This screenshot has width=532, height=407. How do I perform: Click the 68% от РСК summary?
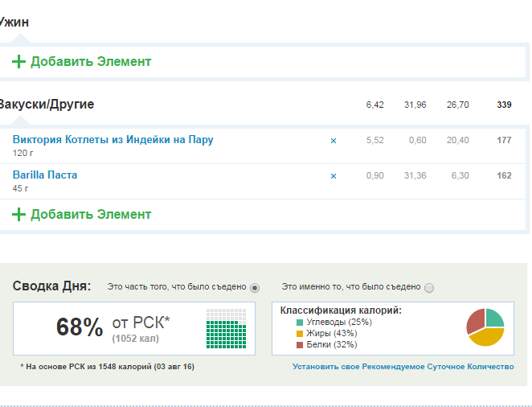coord(113,327)
